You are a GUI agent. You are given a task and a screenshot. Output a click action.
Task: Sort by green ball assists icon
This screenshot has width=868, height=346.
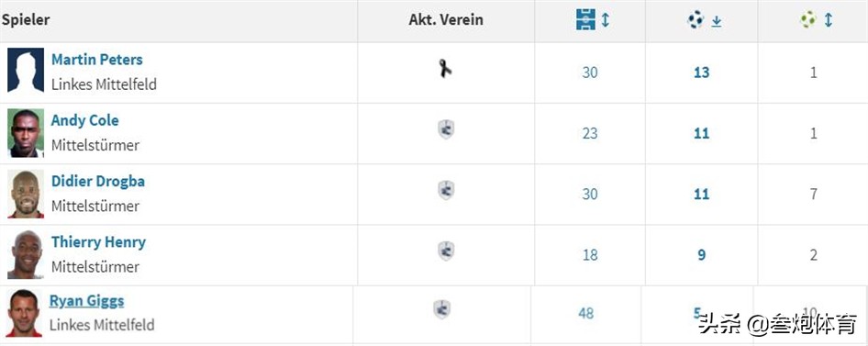808,20
